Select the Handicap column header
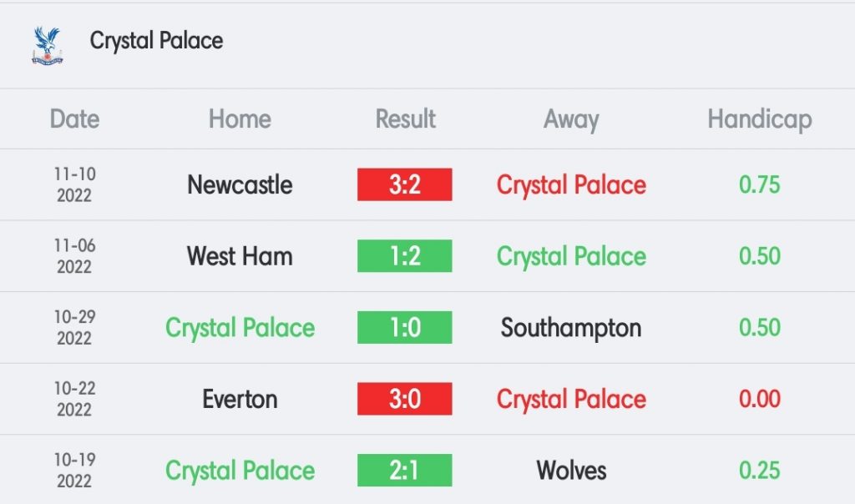Image resolution: width=855 pixels, height=504 pixels. tap(760, 120)
